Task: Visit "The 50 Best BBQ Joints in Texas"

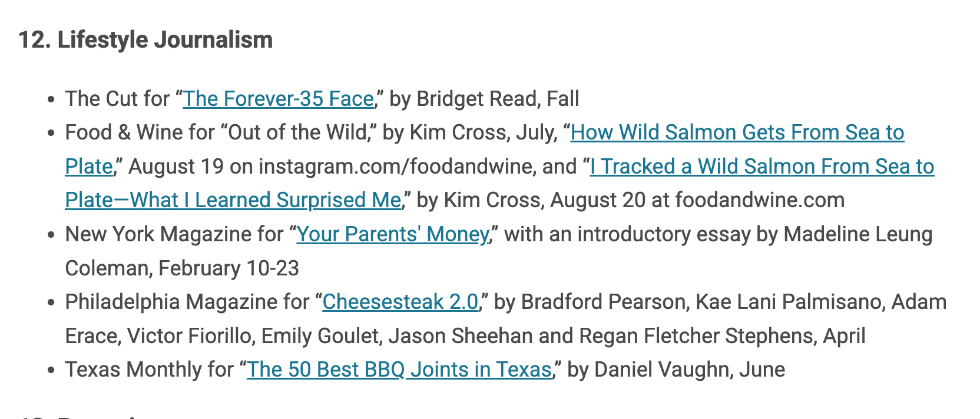Action: [399, 370]
